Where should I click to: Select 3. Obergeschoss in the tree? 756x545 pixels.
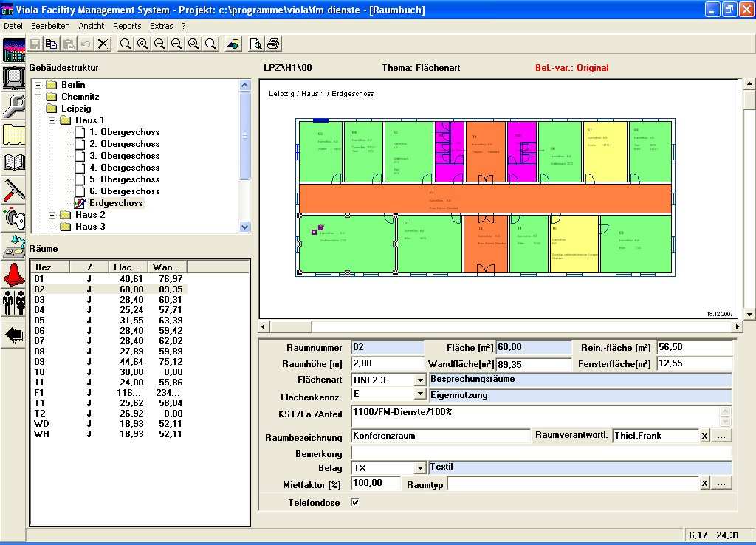(124, 156)
